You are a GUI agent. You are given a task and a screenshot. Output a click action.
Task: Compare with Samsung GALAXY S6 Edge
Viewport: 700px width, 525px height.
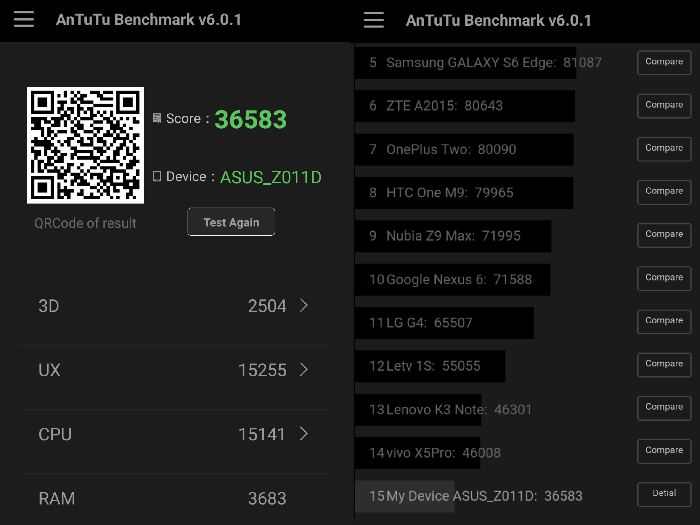click(x=664, y=62)
